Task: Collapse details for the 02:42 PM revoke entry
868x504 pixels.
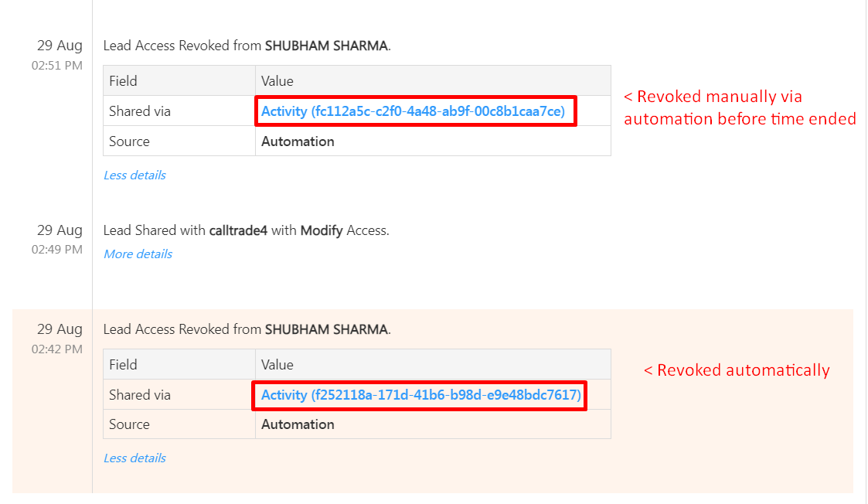Action: (x=134, y=458)
